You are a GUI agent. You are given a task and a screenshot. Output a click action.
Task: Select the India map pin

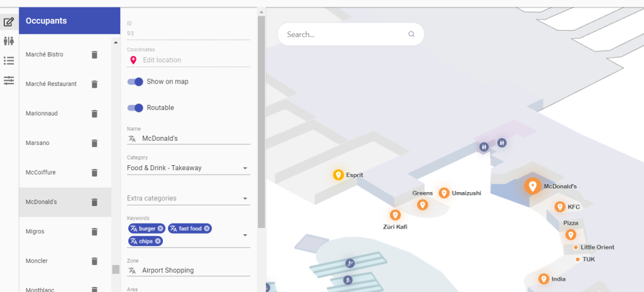point(544,279)
